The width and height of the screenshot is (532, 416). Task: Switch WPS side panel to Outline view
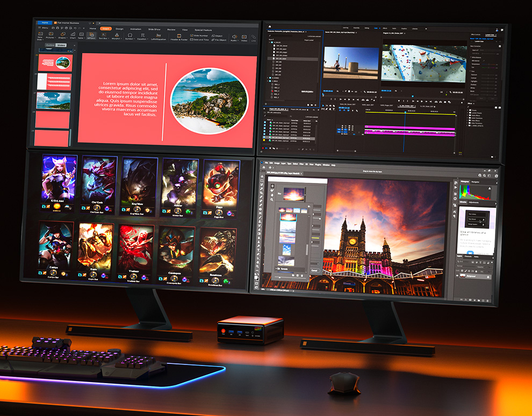tap(50, 45)
